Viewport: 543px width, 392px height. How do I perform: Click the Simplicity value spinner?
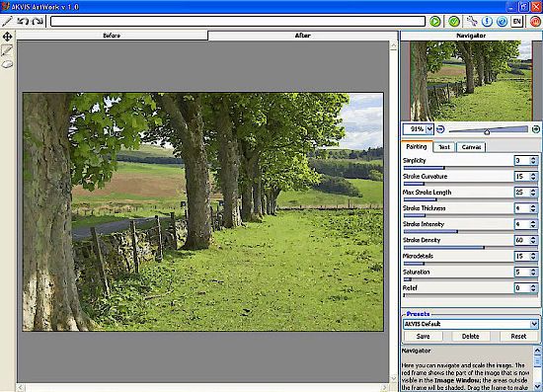[533, 160]
